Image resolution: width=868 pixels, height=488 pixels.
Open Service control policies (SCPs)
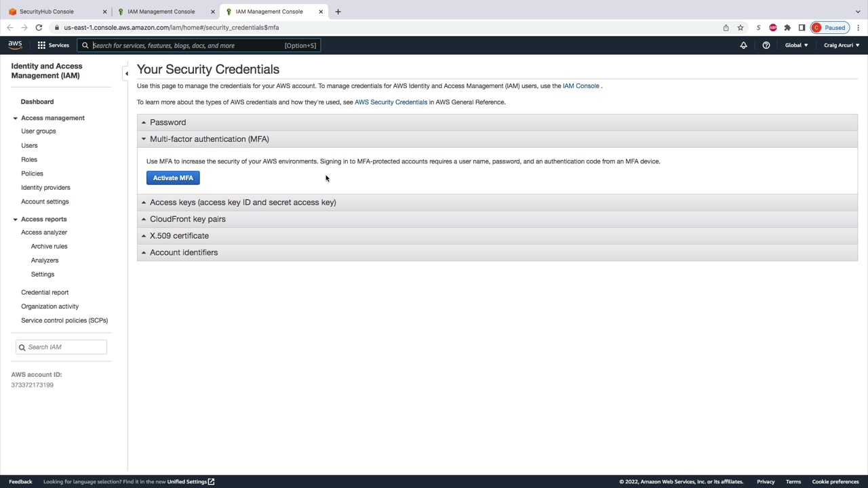(64, 321)
